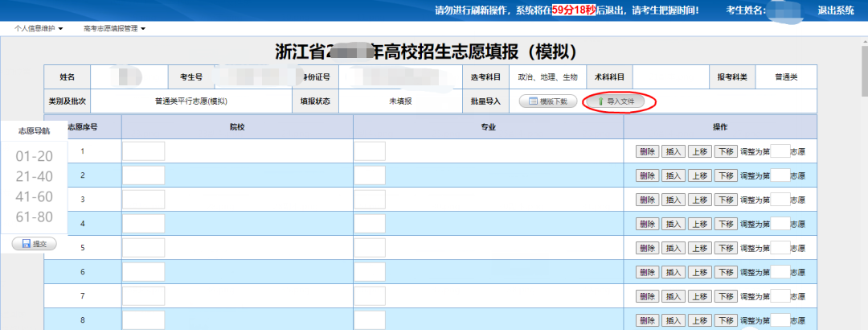868x330 pixels.
Task: Click the 模版下载 template download button
Action: (x=548, y=101)
